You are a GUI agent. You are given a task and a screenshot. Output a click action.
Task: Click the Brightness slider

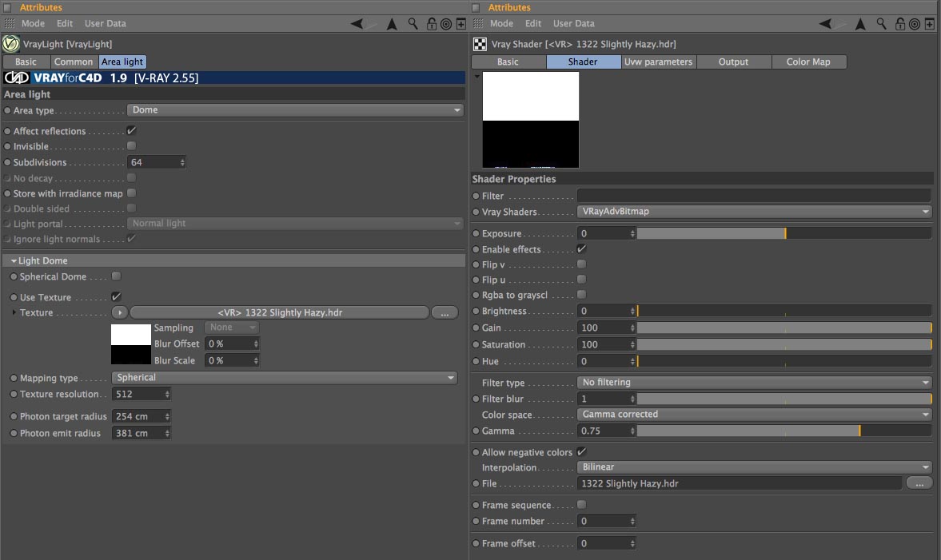click(784, 311)
